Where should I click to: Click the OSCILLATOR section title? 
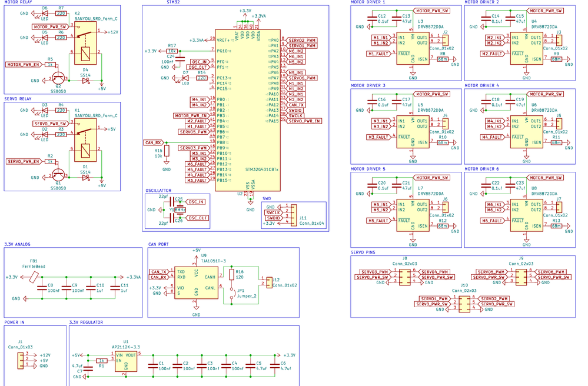pyautogui.click(x=158, y=191)
